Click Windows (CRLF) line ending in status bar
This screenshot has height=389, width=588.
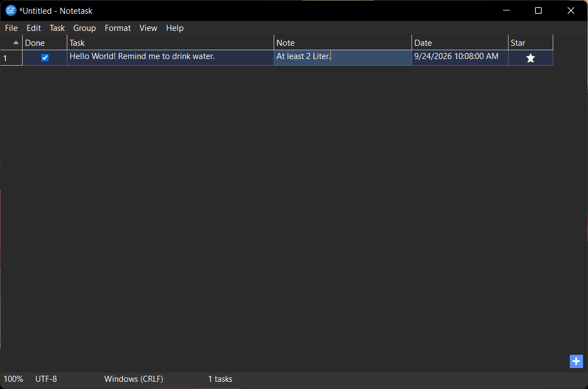(133, 379)
